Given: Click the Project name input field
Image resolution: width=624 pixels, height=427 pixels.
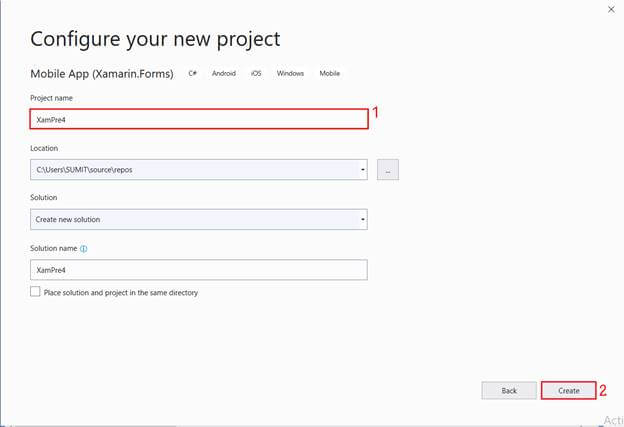Looking at the screenshot, I should pos(199,119).
